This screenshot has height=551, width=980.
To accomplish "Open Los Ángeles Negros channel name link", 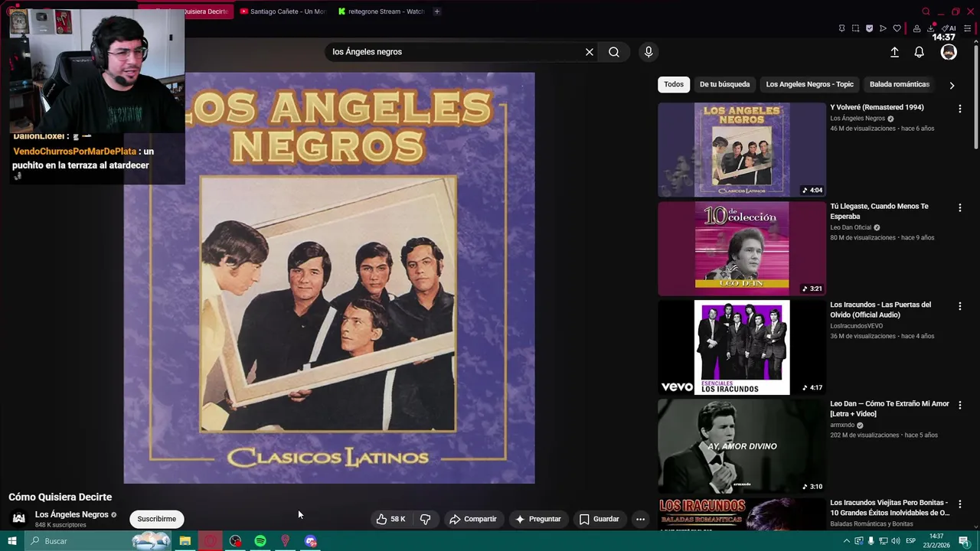I will click(72, 514).
